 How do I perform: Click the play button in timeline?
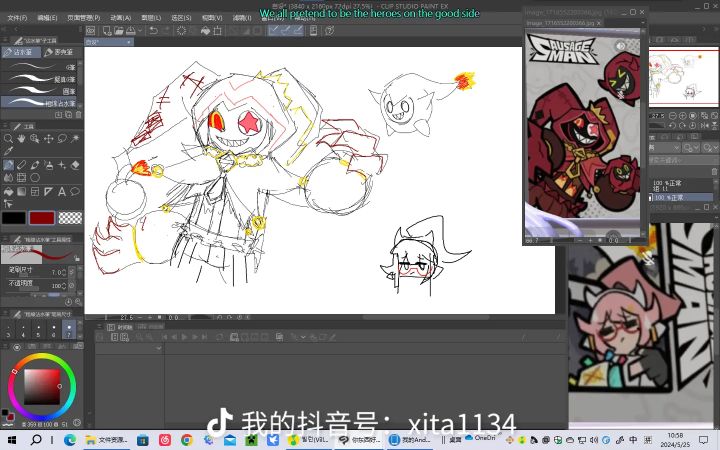tap(185, 337)
